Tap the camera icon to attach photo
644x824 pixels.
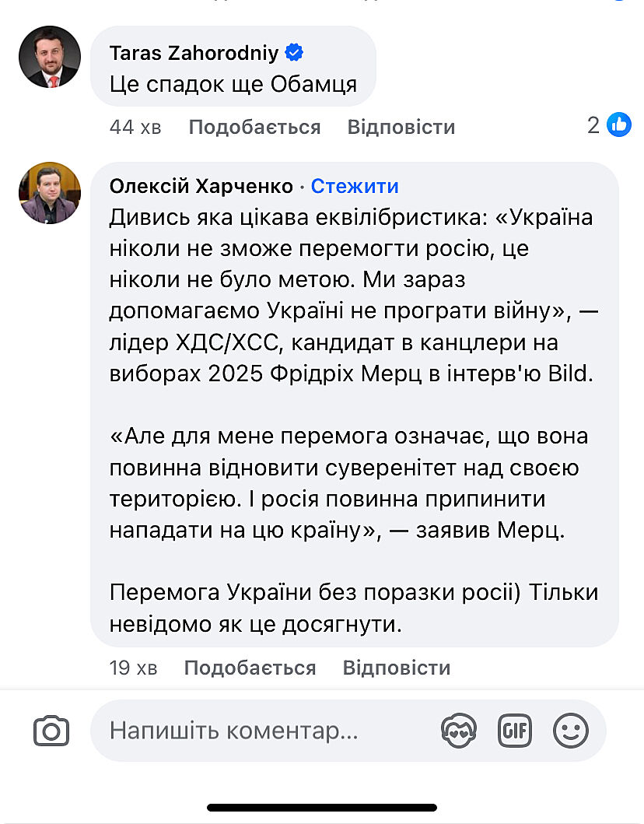pyautogui.click(x=51, y=731)
